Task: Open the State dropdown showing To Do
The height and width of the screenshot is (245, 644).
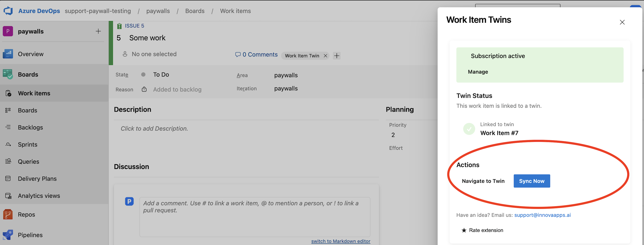Action: [161, 75]
